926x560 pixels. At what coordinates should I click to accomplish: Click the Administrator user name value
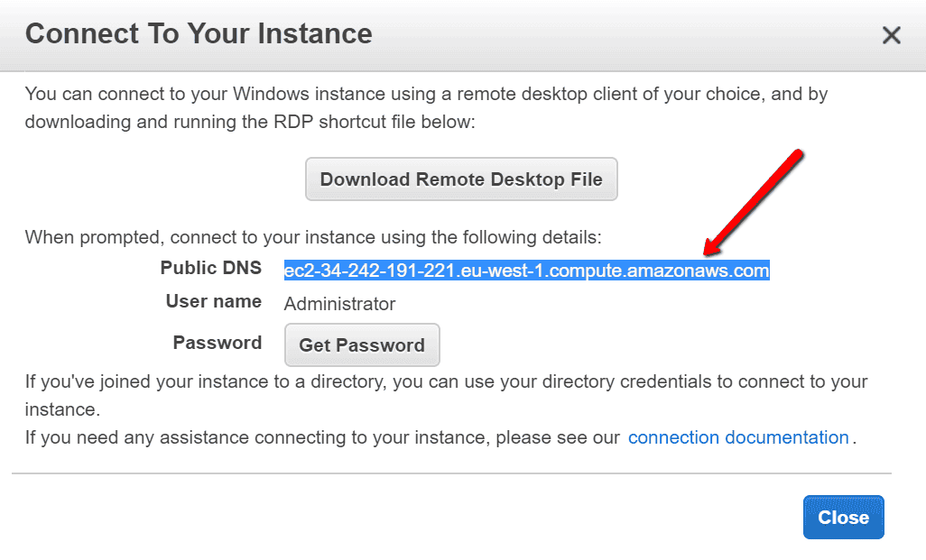click(339, 304)
